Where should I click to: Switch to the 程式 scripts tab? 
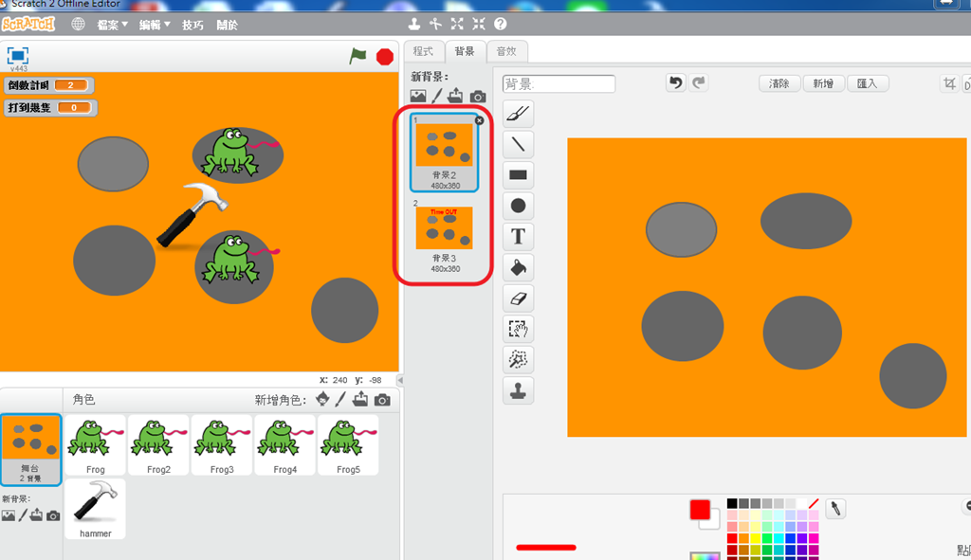pyautogui.click(x=424, y=51)
